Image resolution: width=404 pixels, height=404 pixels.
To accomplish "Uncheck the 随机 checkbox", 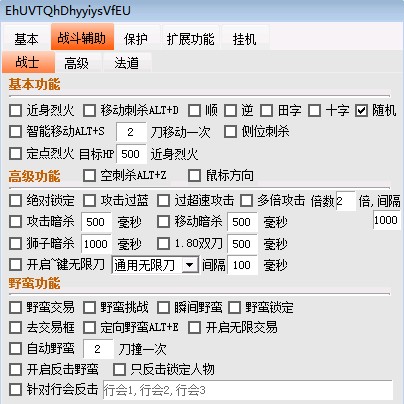I will pyautogui.click(x=362, y=110).
